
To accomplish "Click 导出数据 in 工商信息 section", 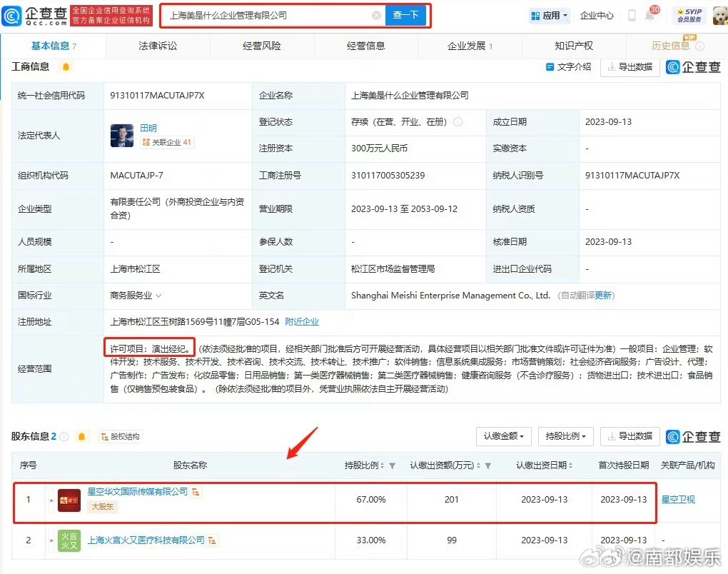I will point(630,67).
